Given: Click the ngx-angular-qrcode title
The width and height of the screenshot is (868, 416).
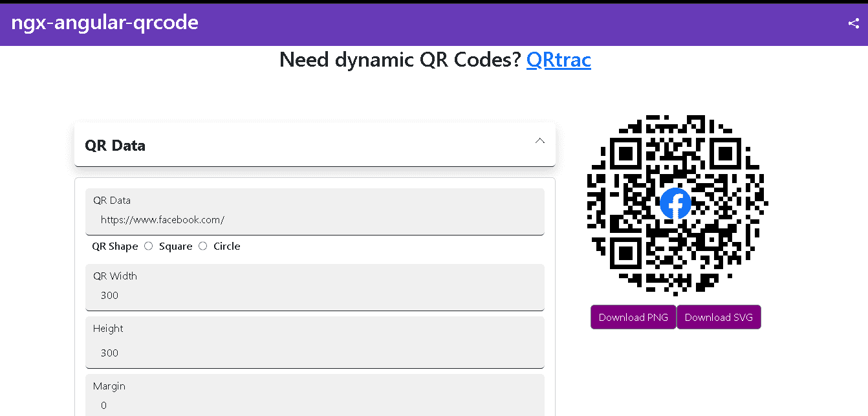Looking at the screenshot, I should tap(105, 23).
